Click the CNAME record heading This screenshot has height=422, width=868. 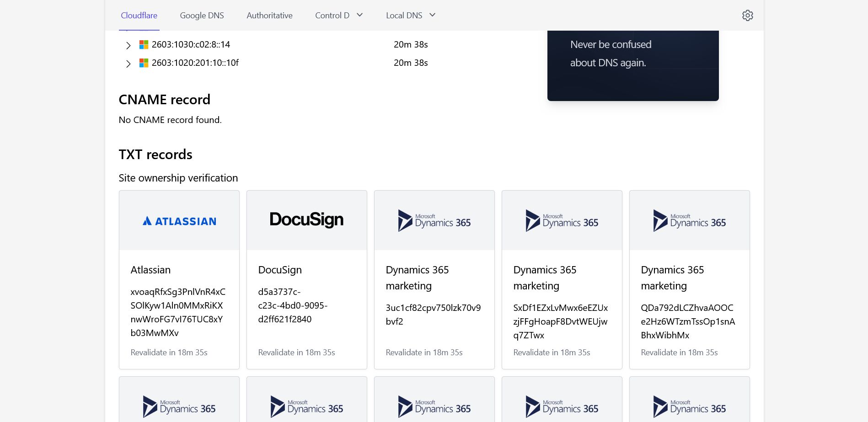[165, 99]
